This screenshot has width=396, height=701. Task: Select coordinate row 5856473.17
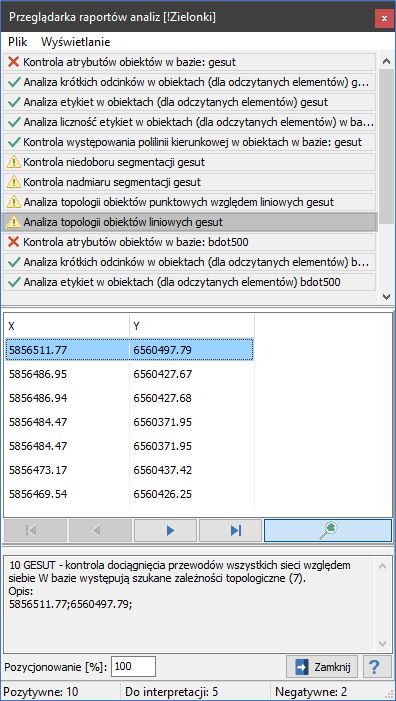[x=130, y=470]
